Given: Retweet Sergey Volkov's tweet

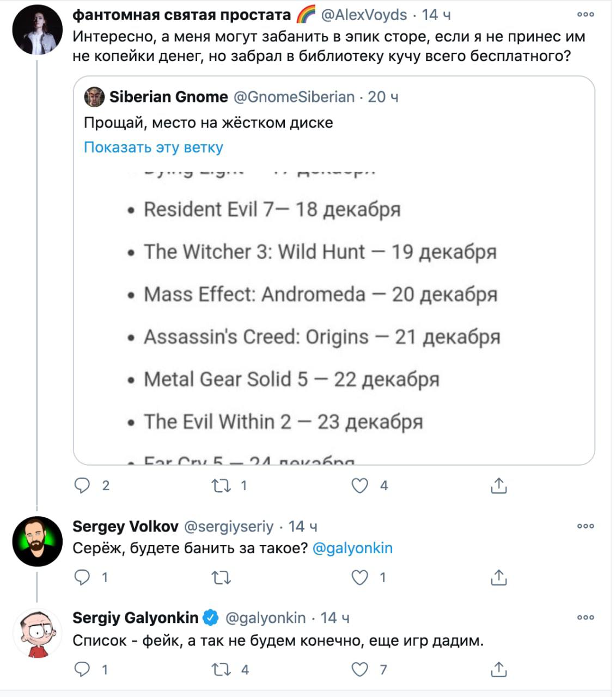Looking at the screenshot, I should (x=221, y=577).
